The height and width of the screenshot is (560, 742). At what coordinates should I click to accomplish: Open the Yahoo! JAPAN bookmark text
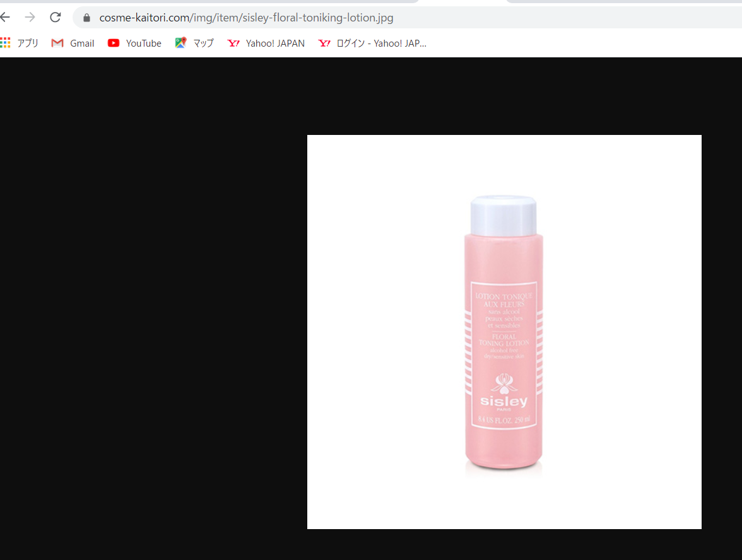(275, 43)
